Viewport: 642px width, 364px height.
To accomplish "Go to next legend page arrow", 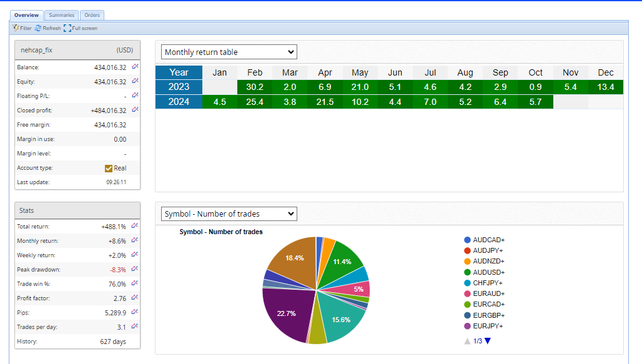I will click(x=488, y=341).
